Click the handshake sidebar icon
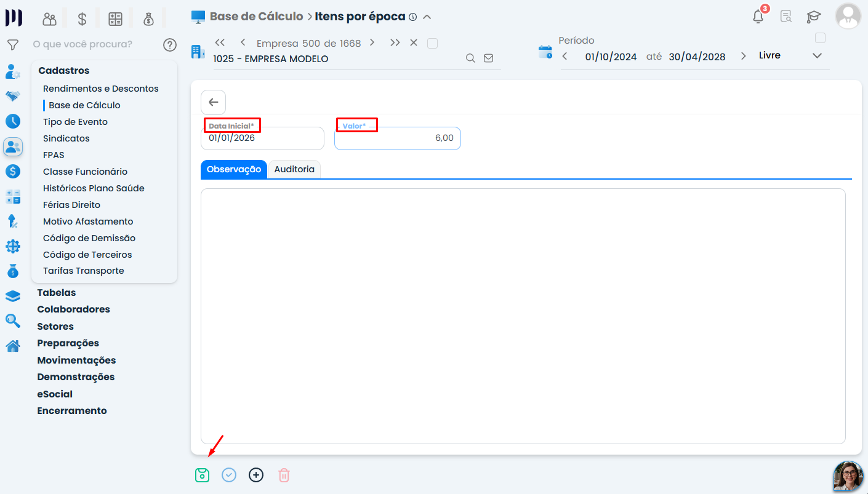 (13, 96)
